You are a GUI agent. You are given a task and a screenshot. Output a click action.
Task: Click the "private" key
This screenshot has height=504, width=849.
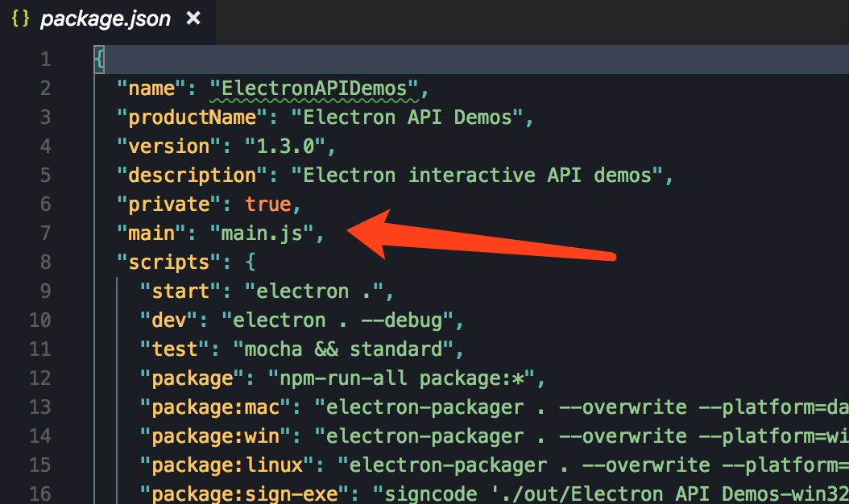(x=169, y=204)
